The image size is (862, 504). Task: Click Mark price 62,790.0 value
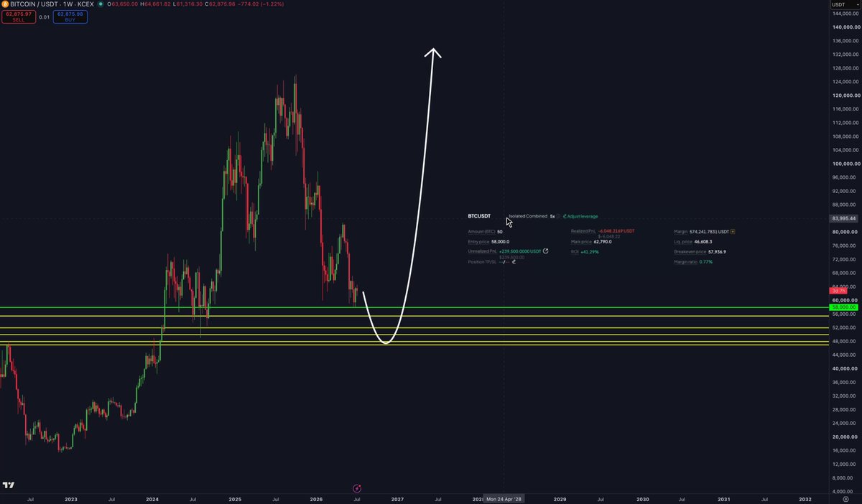pyautogui.click(x=602, y=242)
